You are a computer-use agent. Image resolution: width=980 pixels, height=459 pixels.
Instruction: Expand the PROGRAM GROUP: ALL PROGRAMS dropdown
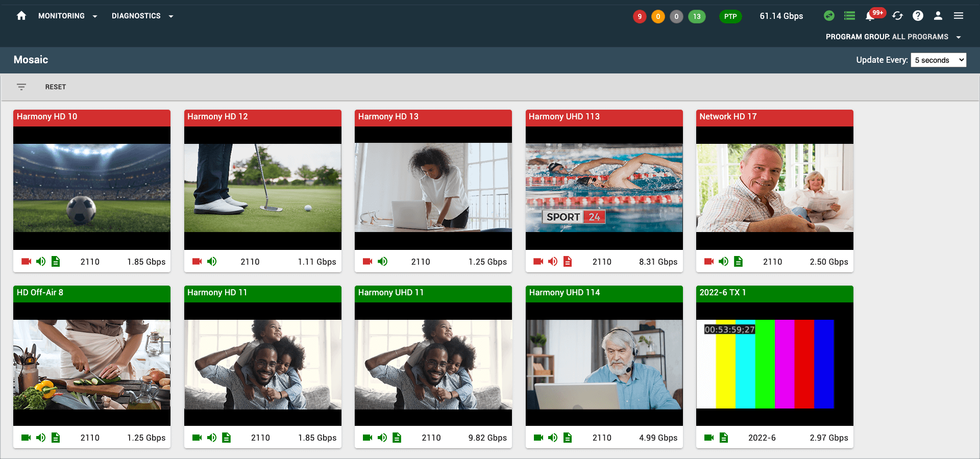(x=893, y=37)
